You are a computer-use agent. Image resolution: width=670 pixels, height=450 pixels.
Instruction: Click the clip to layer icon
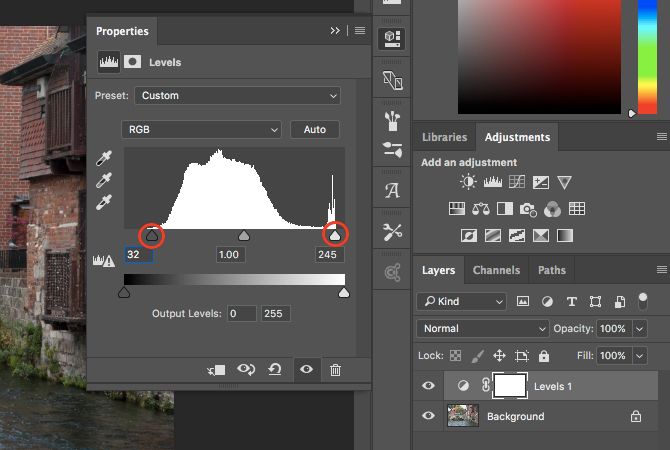coord(216,370)
